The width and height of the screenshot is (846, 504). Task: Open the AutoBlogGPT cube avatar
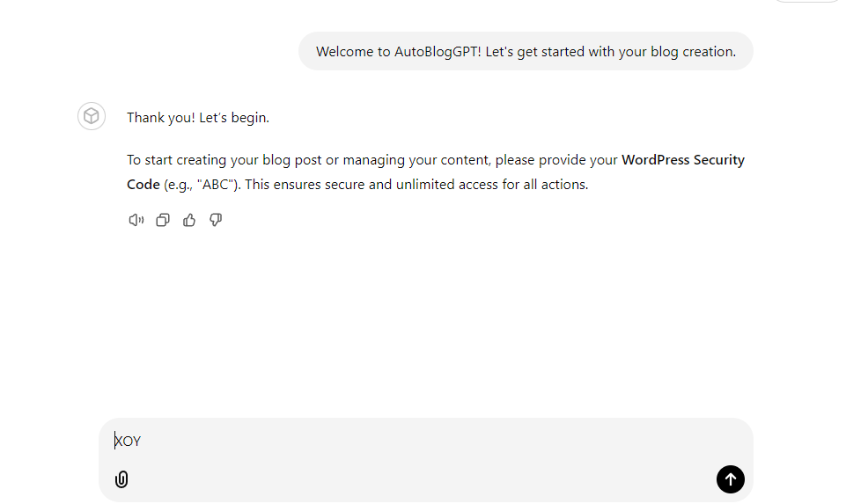tap(92, 116)
